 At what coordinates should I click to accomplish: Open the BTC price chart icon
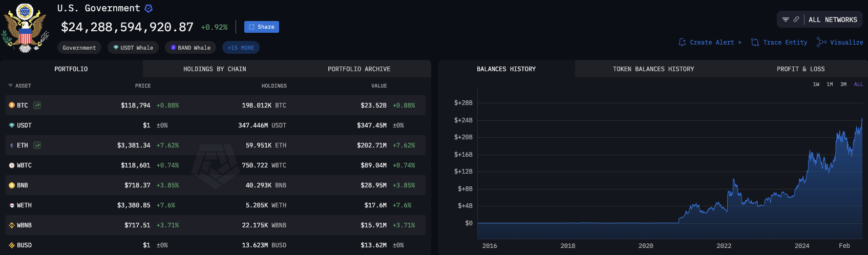pos(37,105)
